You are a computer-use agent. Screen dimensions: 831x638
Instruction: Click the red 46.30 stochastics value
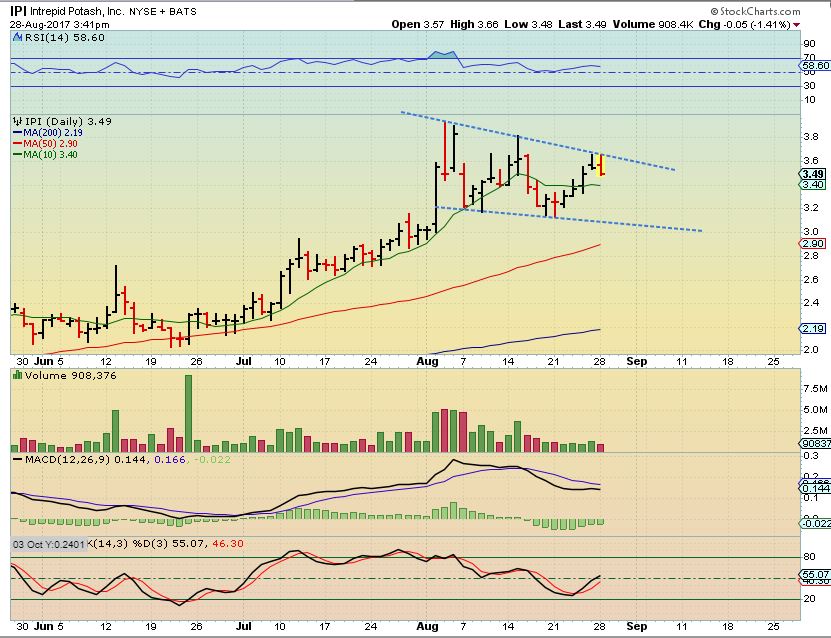[228, 544]
